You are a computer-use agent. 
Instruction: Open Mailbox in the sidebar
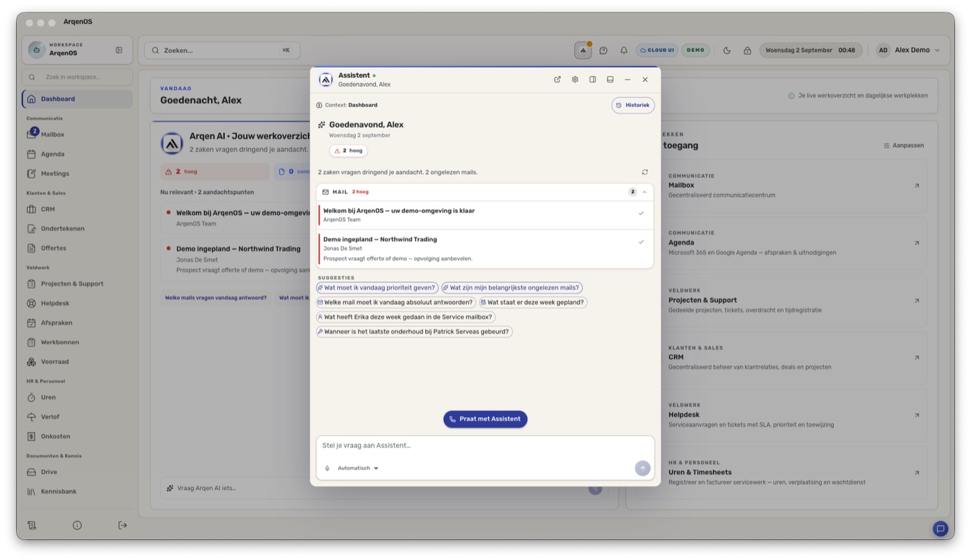click(77, 134)
